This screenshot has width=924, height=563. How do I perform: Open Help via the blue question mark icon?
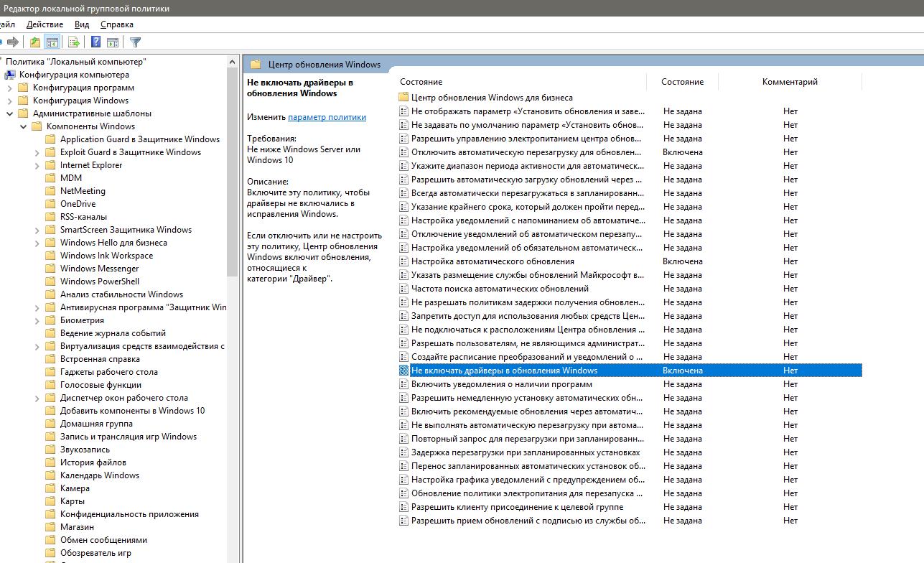pos(95,42)
